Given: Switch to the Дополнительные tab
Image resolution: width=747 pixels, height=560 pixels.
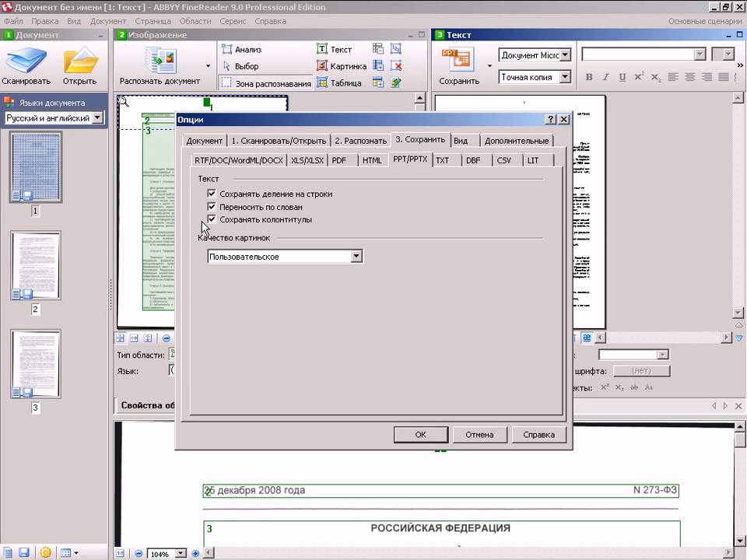Looking at the screenshot, I should [x=517, y=141].
